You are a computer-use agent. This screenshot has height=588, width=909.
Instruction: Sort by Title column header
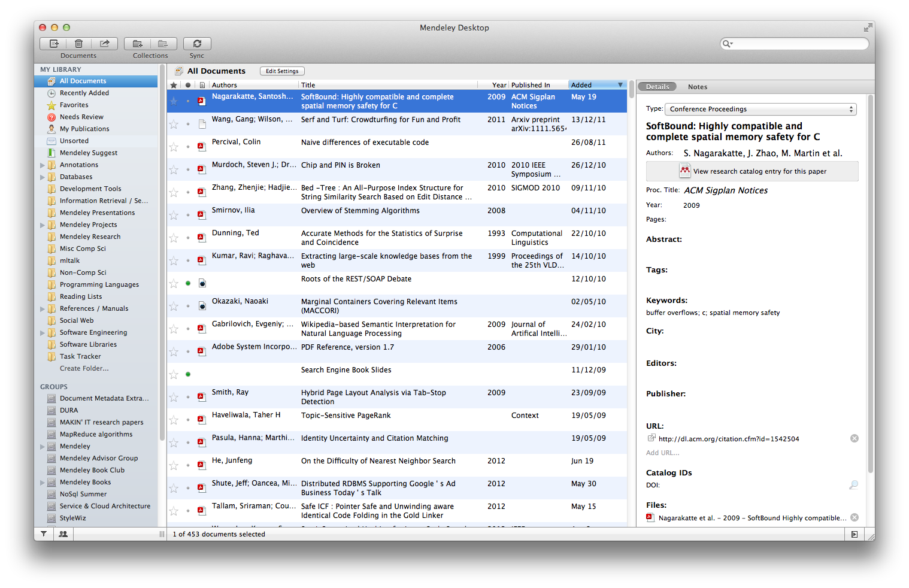[x=388, y=85]
